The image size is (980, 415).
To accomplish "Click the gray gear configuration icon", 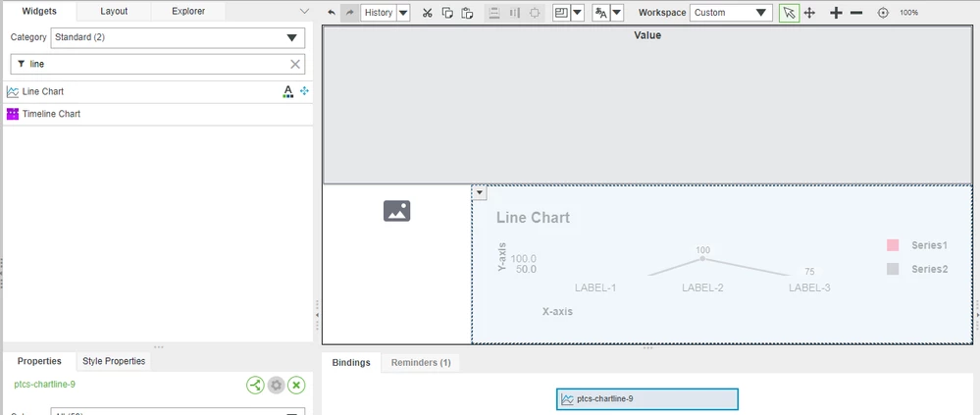I will [x=277, y=385].
